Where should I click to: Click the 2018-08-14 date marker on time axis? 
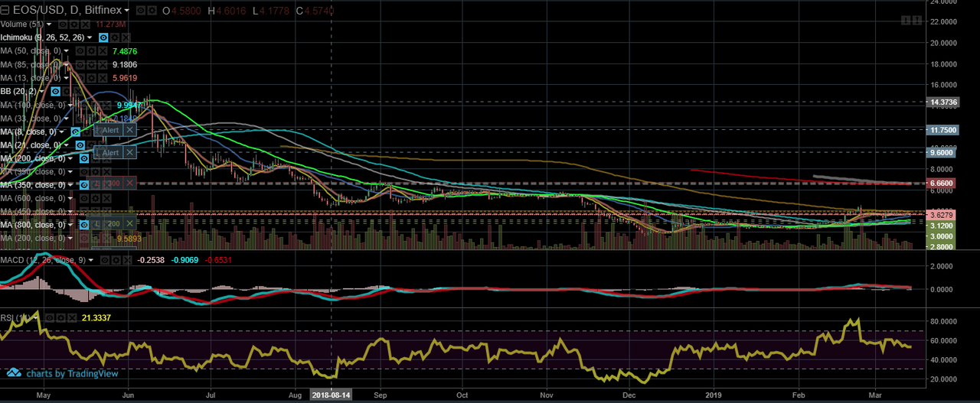(330, 395)
